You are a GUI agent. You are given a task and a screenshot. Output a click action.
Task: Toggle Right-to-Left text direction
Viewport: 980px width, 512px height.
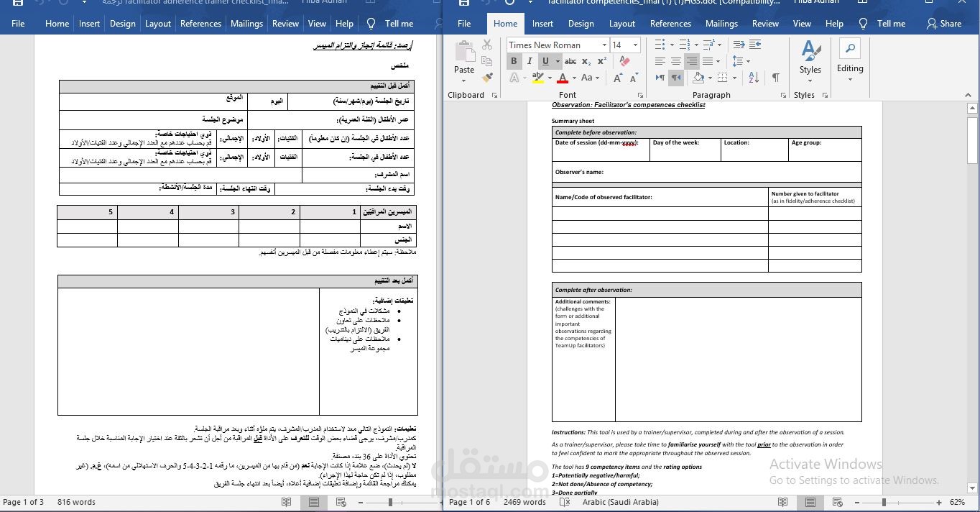click(676, 78)
